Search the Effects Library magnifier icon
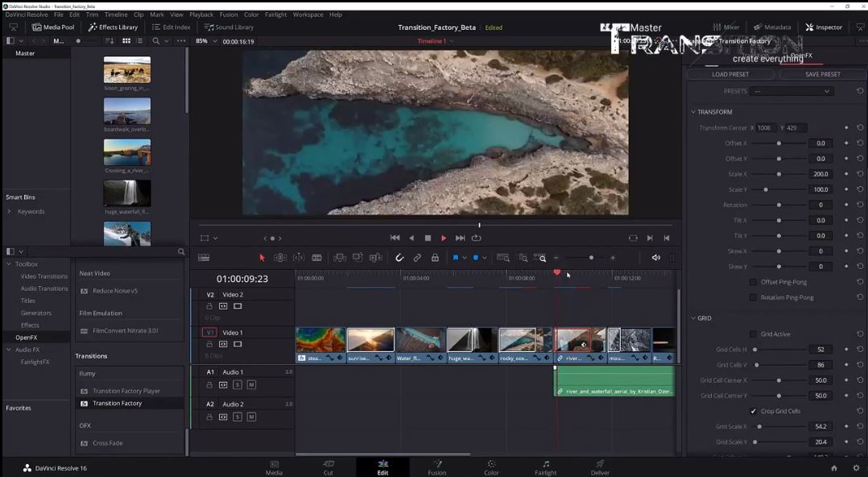Image resolution: width=868 pixels, height=477 pixels. click(181, 251)
